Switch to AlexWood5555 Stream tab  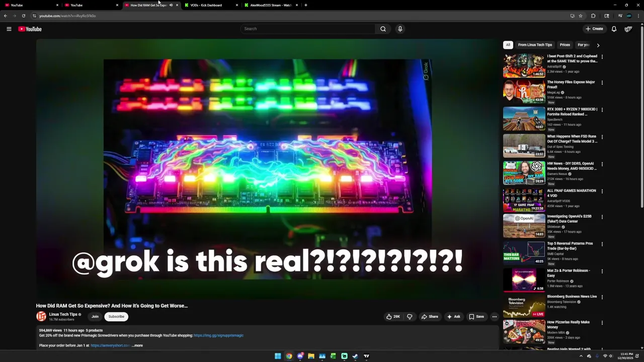click(271, 5)
